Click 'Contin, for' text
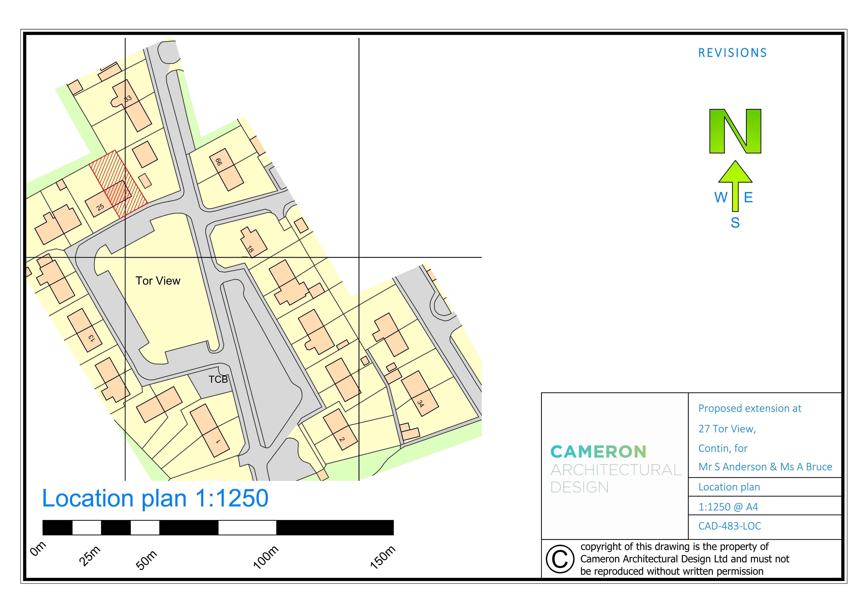 723,448
